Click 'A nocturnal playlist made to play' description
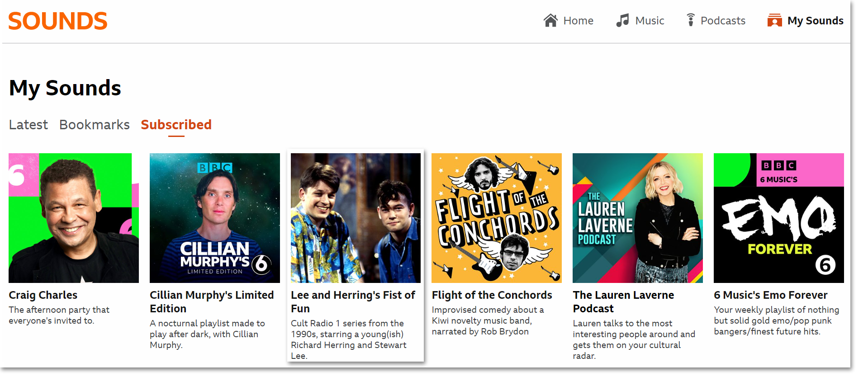 [x=207, y=334]
